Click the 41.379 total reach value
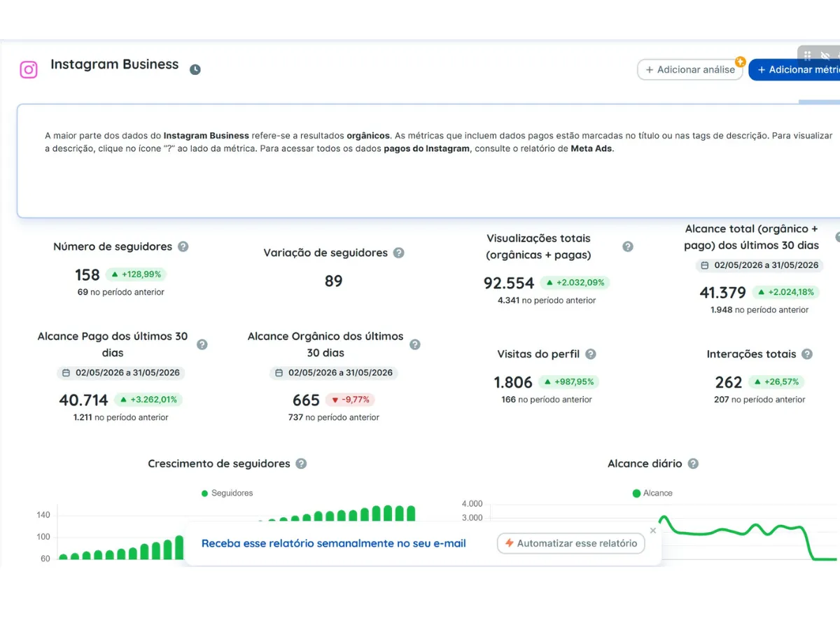 (723, 293)
